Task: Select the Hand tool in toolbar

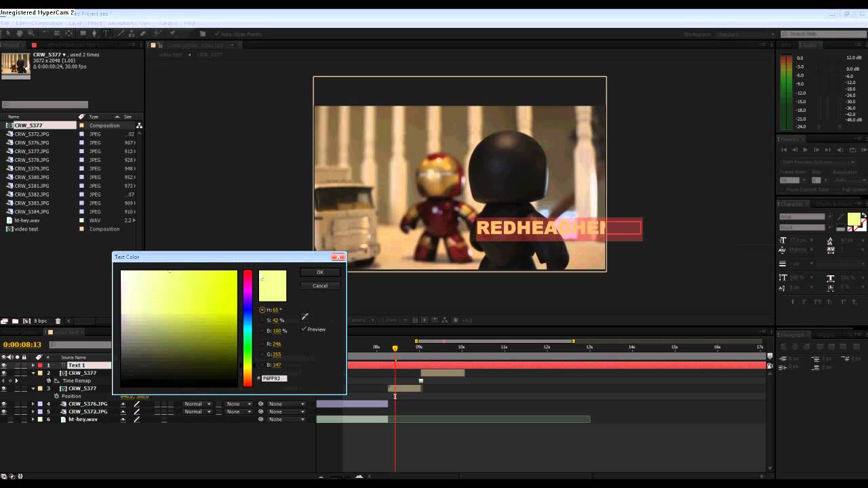Action: (x=19, y=33)
